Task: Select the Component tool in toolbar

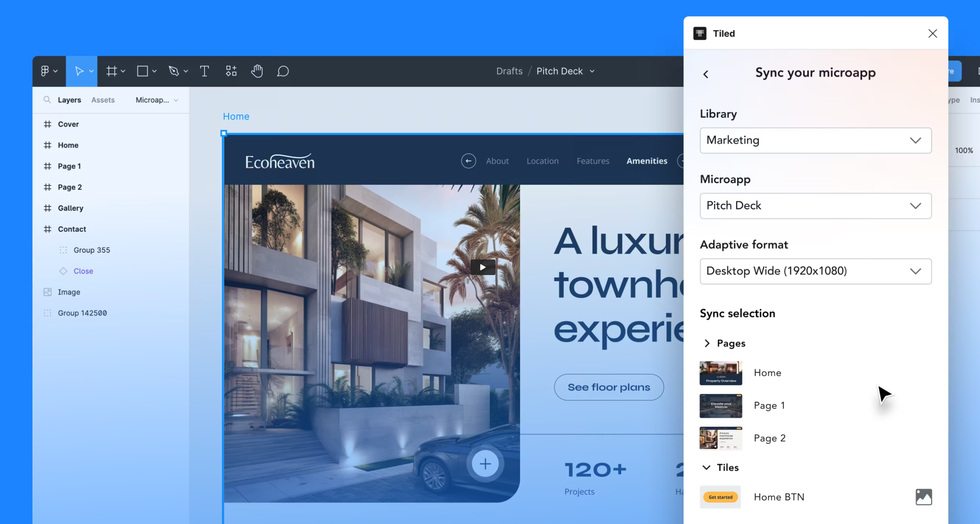Action: (231, 71)
